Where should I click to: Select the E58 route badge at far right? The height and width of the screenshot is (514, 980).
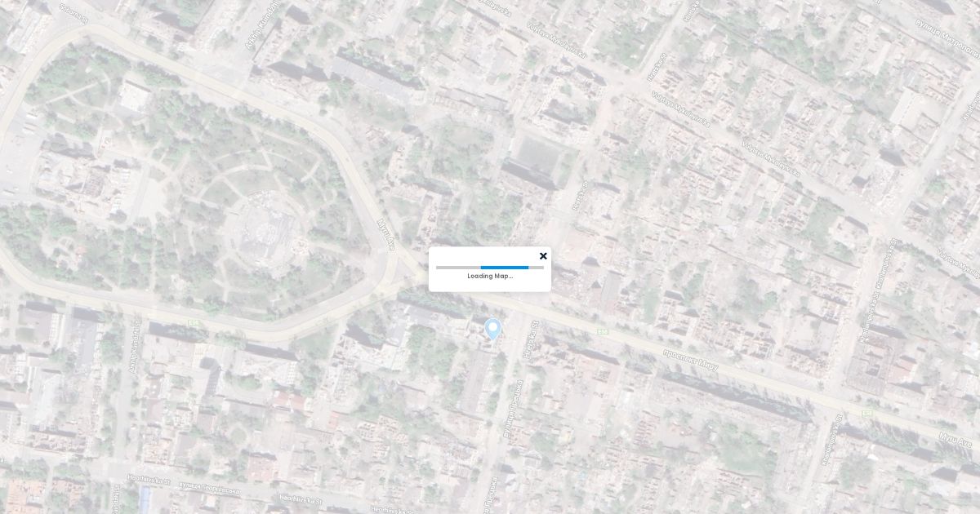click(x=866, y=414)
